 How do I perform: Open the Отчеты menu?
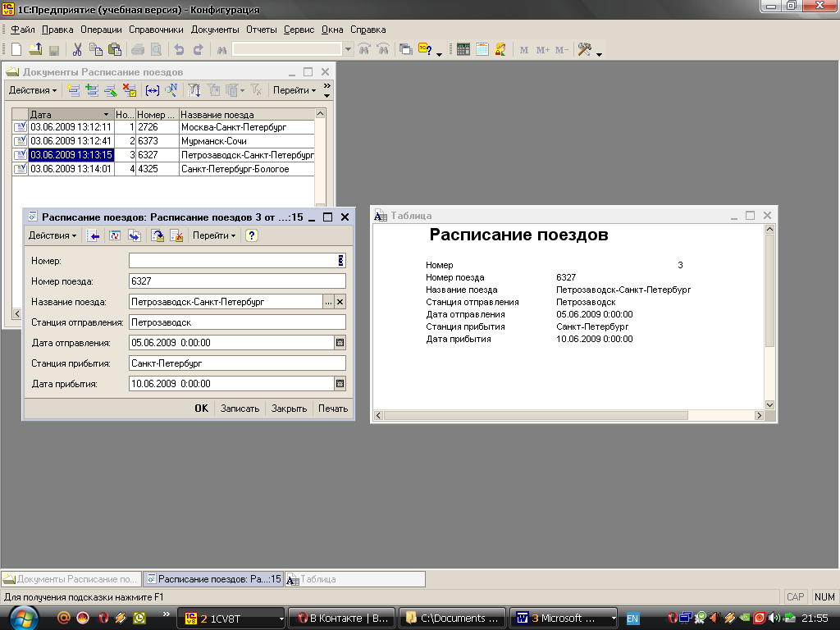(262, 30)
